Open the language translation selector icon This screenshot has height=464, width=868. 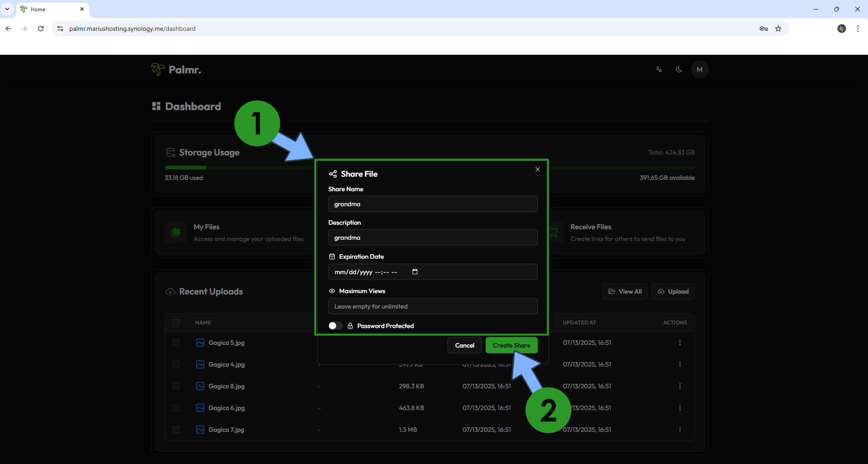coord(659,69)
